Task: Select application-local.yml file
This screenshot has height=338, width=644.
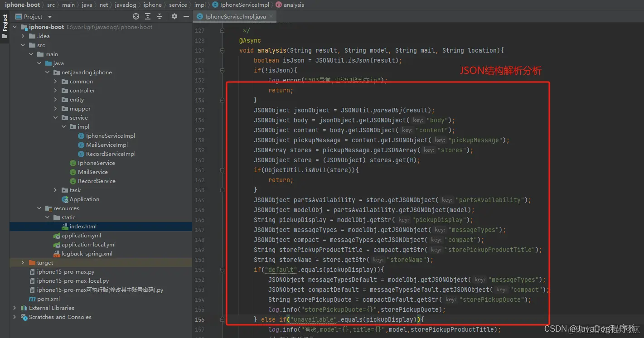Action: coord(88,245)
